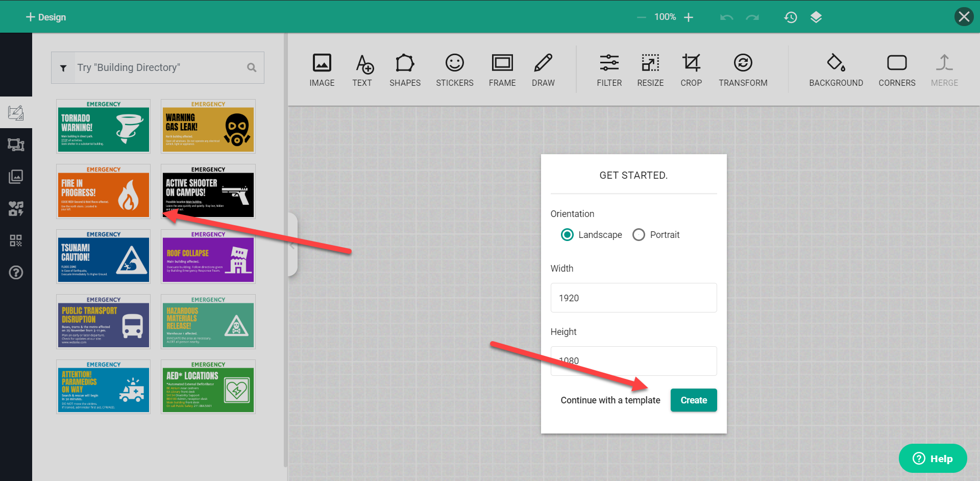Select the Portrait orientation
Image resolution: width=980 pixels, height=481 pixels.
click(639, 234)
